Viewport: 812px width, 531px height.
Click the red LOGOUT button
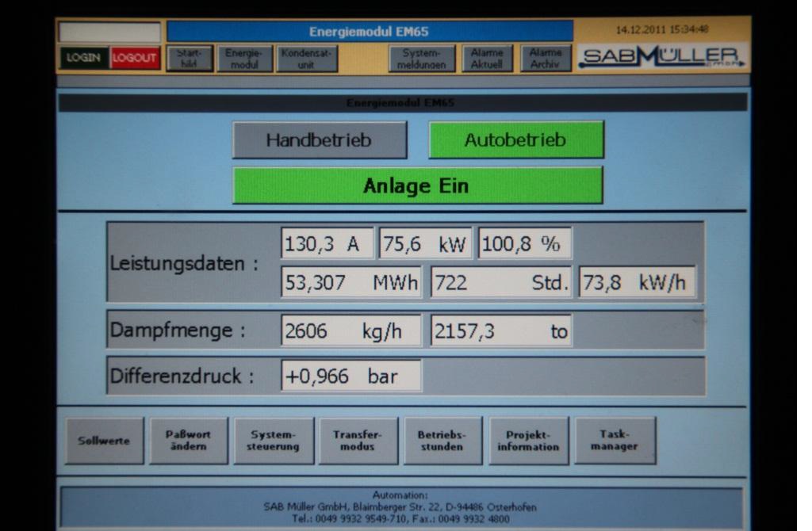coord(135,57)
